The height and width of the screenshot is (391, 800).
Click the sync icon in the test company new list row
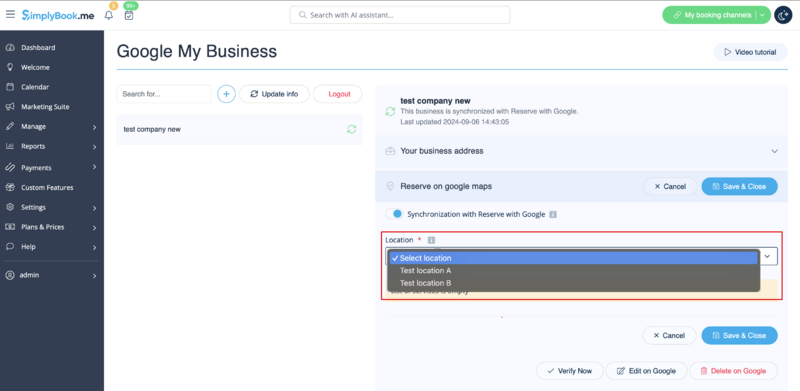pyautogui.click(x=352, y=129)
